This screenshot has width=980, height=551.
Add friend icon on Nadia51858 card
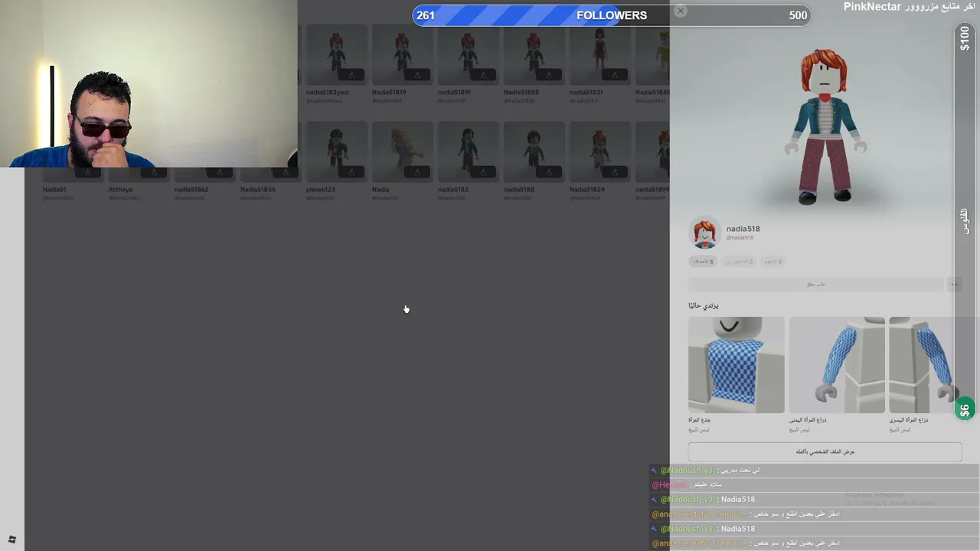click(x=549, y=75)
